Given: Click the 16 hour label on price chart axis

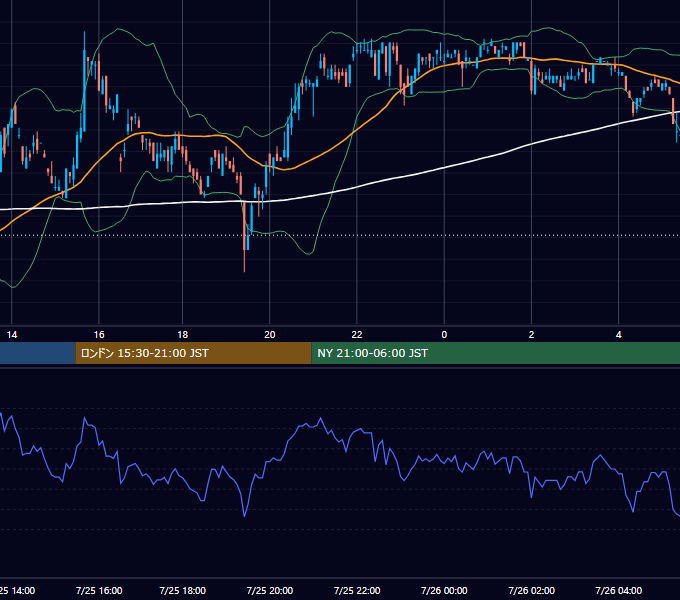Looking at the screenshot, I should click(99, 335).
